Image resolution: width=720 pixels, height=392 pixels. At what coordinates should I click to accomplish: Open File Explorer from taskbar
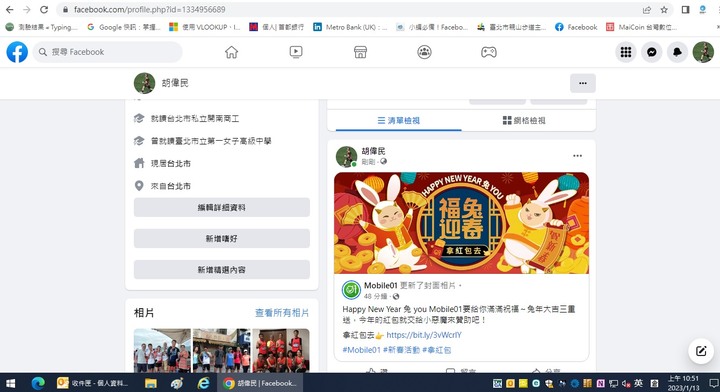click(x=151, y=383)
